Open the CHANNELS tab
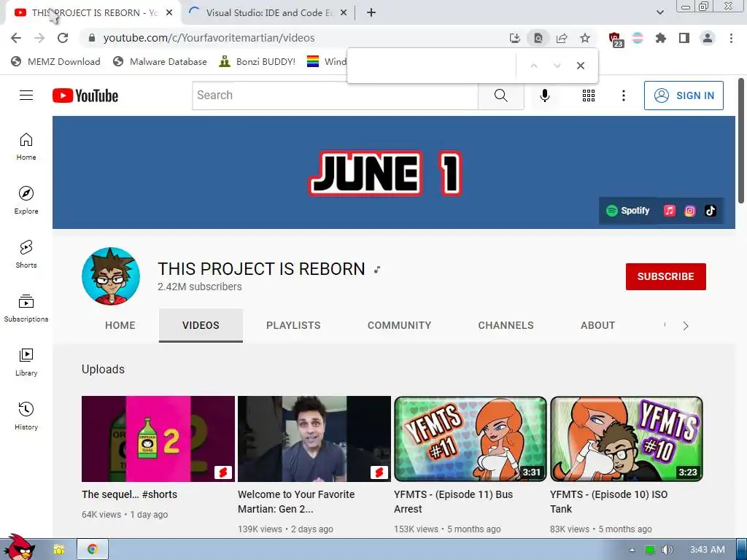Viewport: 747px width, 560px height. [x=506, y=325]
